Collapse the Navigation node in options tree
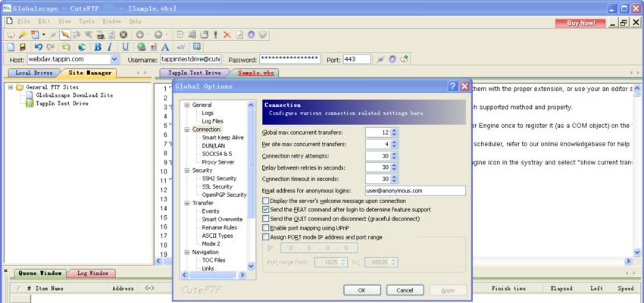The width and height of the screenshot is (644, 303). tap(186, 252)
